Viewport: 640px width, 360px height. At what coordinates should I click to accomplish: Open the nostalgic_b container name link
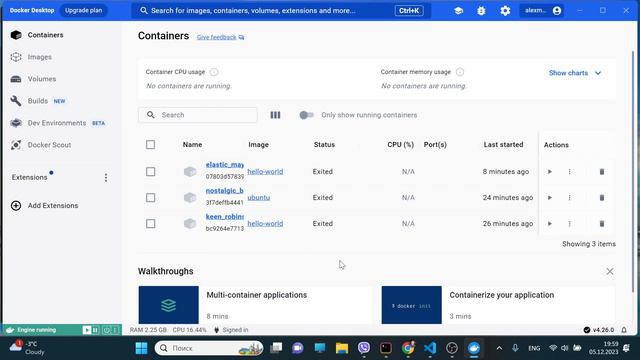224,191
